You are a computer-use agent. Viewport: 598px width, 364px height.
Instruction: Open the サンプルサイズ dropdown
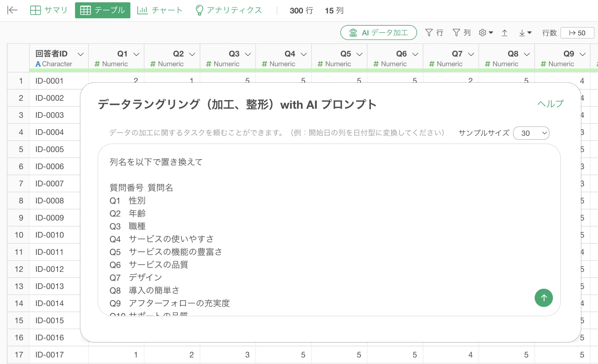[x=531, y=133]
